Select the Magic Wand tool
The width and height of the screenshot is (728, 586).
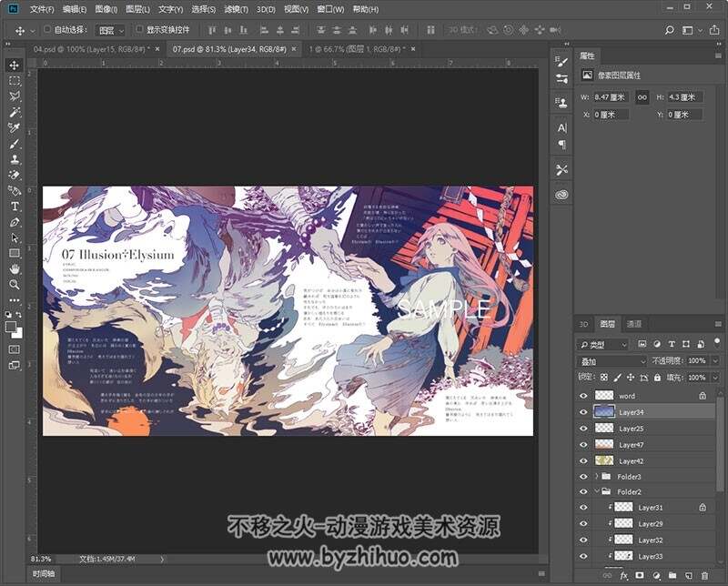(15, 112)
